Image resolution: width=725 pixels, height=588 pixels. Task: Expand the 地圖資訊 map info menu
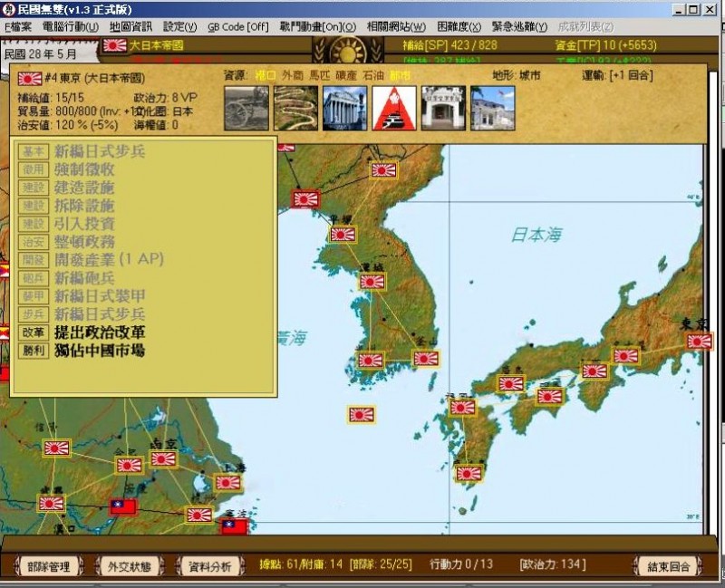tap(130, 26)
